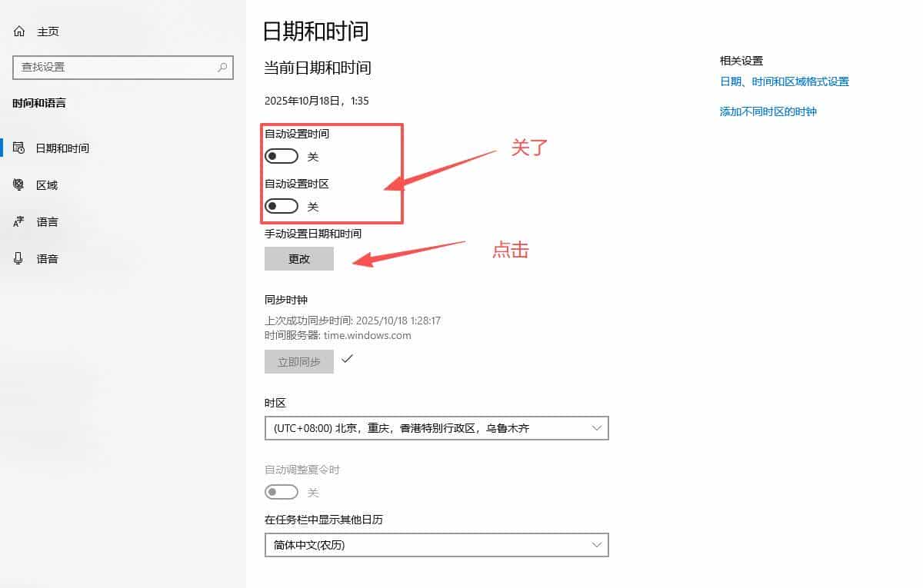Image resolution: width=923 pixels, height=588 pixels.
Task: Click the 添加不同时区的时钟 link
Action: point(768,111)
